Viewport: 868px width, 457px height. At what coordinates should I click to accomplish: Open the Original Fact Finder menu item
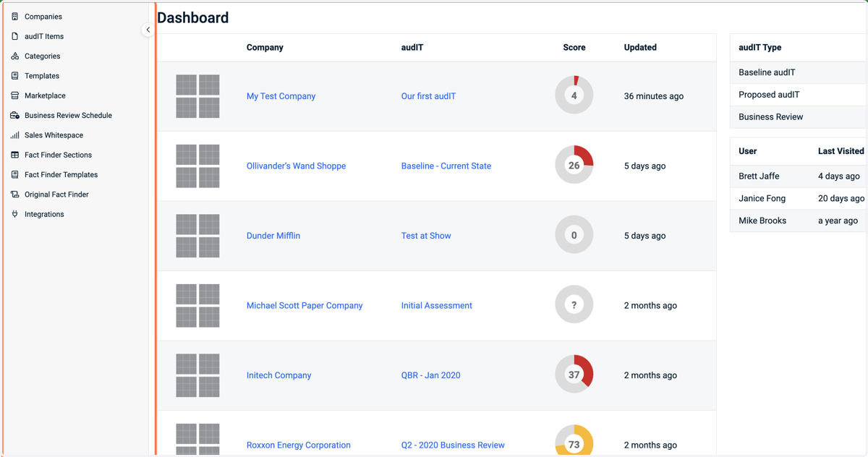pos(56,195)
